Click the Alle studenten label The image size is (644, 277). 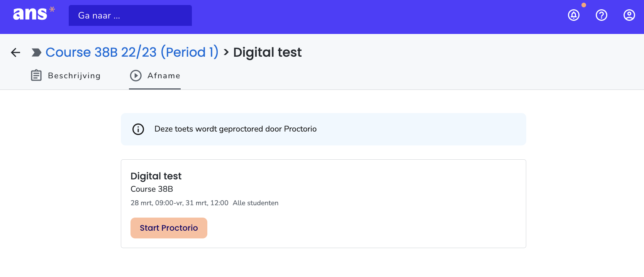256,203
